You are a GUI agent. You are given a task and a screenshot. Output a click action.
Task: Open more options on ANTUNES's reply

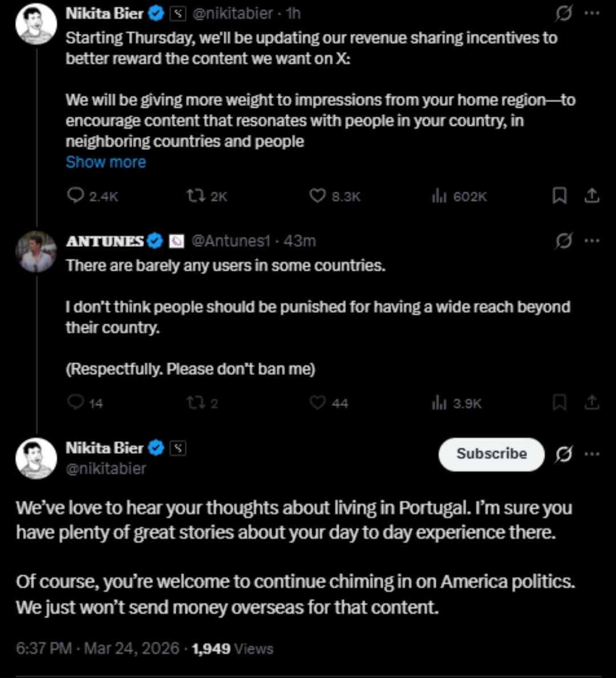pos(592,241)
